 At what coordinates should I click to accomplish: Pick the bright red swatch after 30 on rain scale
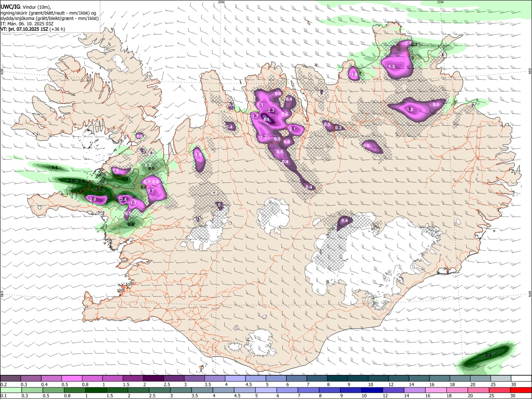[x=521, y=390]
